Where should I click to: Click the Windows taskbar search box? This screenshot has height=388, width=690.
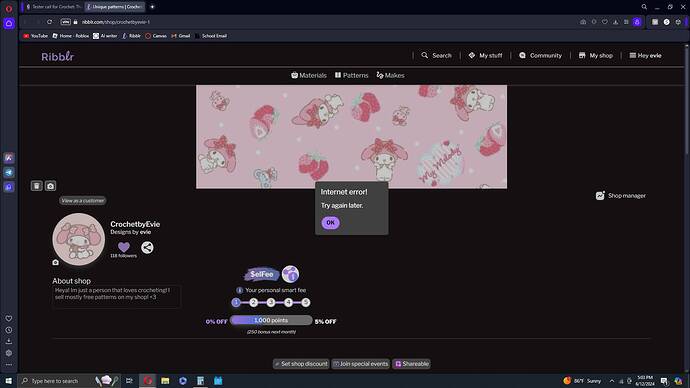56,381
